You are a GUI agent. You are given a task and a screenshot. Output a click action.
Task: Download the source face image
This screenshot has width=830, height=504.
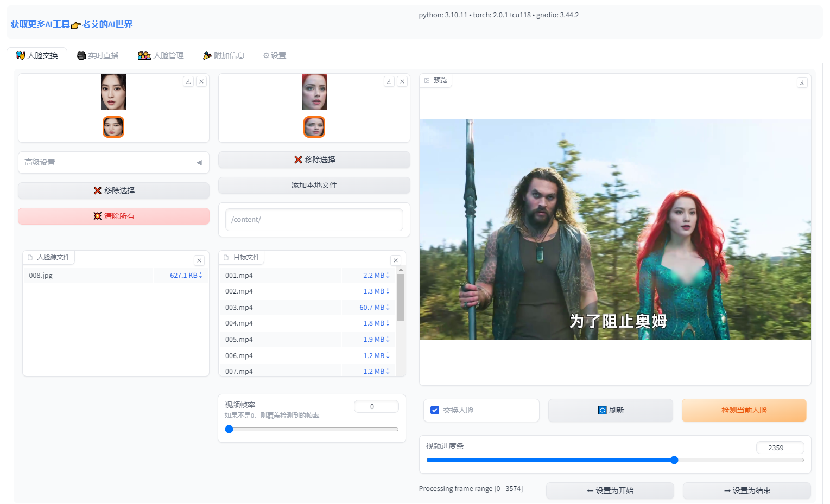[x=188, y=81]
